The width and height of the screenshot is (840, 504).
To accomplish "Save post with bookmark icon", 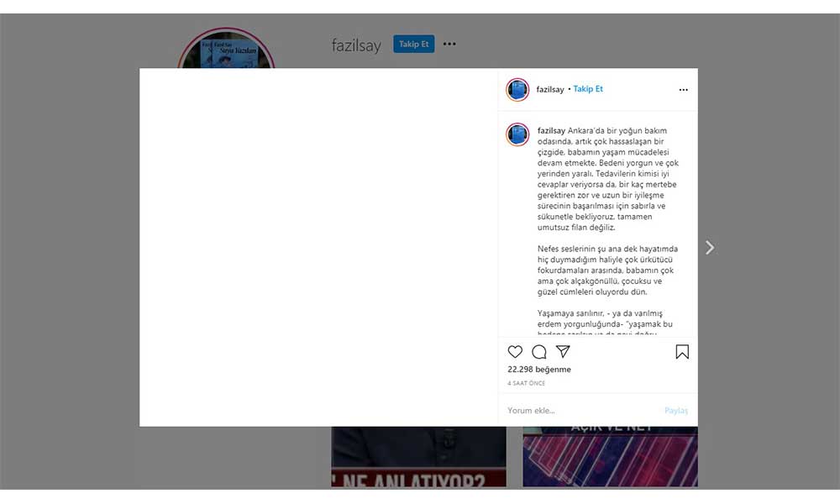I will (682, 352).
